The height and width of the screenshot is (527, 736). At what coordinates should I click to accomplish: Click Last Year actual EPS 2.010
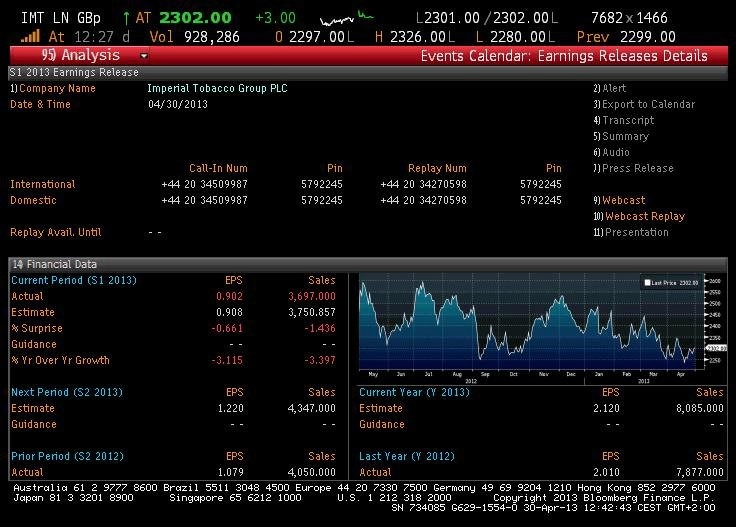[606, 472]
